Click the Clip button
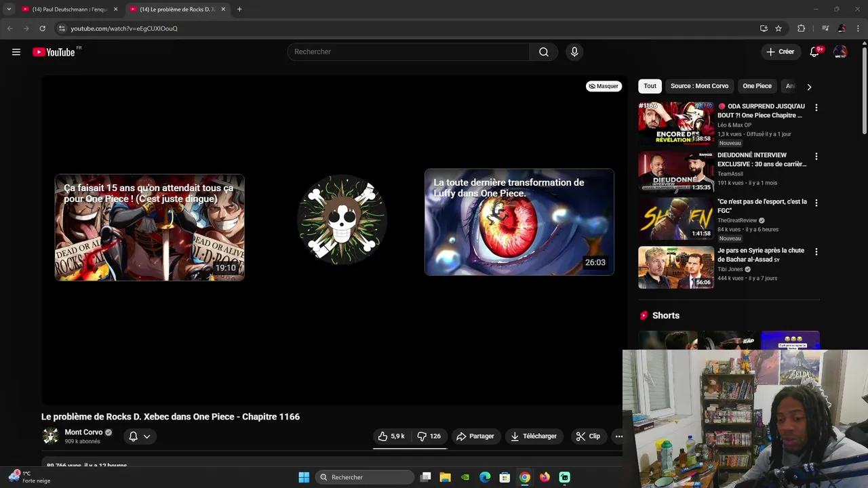Viewport: 868px width, 488px height. (589, 436)
